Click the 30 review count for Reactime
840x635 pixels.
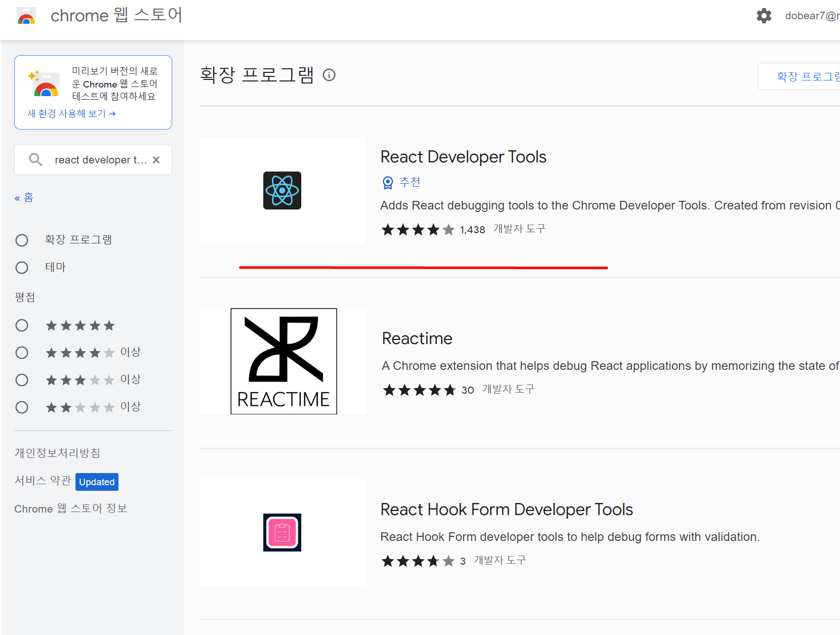click(468, 390)
